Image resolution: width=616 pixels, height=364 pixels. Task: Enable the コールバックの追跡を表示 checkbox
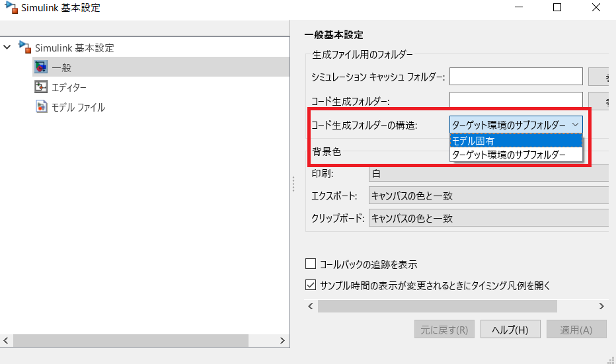point(311,264)
